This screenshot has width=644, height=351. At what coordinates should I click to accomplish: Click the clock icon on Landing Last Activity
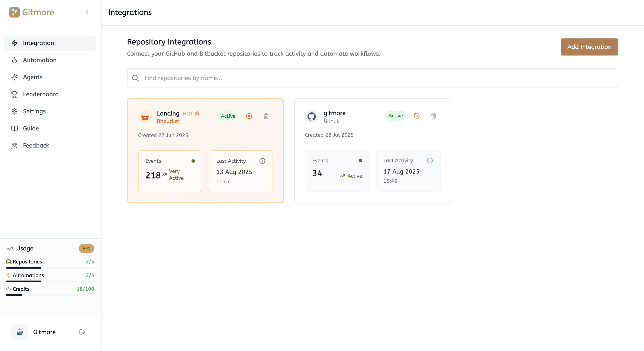[x=262, y=161]
